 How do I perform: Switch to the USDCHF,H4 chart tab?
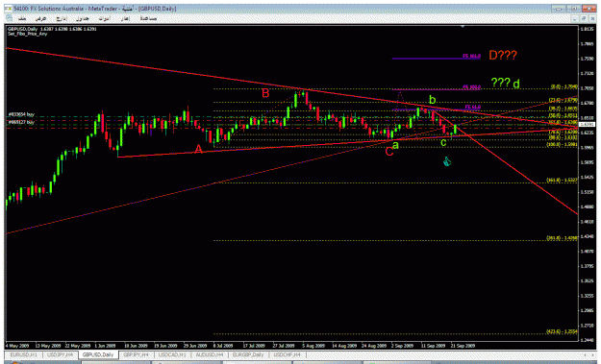(x=287, y=355)
